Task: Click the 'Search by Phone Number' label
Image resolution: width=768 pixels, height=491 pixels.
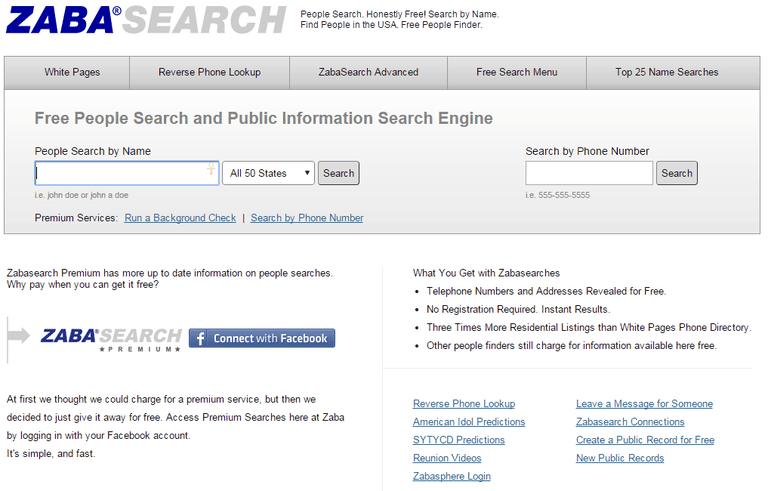Action: click(587, 151)
